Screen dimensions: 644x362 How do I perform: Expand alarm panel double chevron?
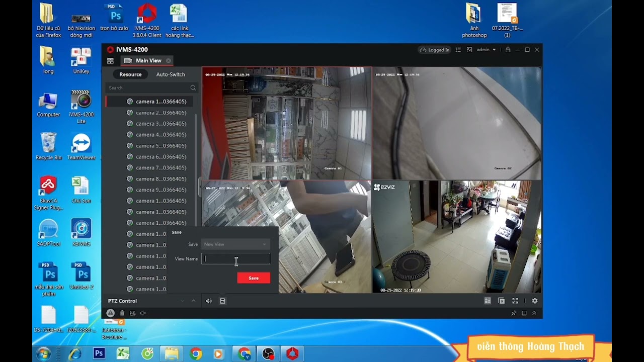534,313
